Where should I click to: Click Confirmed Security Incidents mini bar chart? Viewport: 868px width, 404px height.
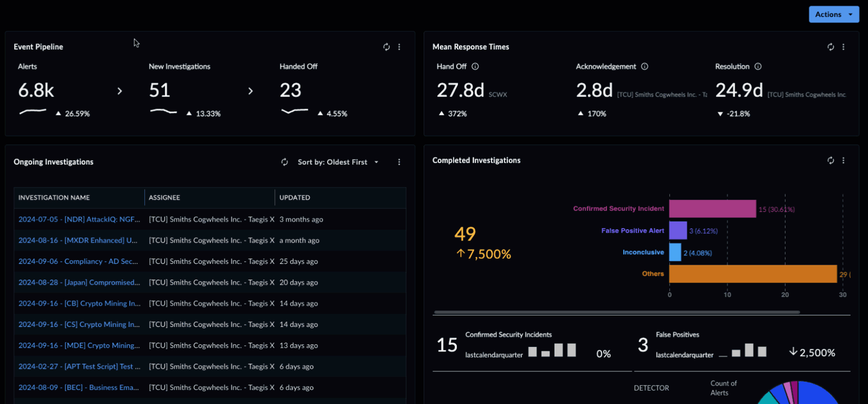(x=552, y=350)
